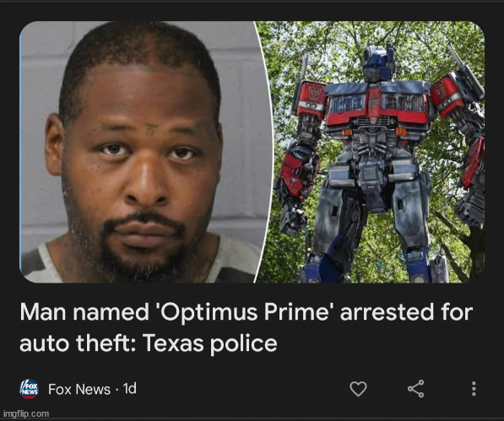Click the words 'Optimus Prime' in headline

[x=245, y=312]
